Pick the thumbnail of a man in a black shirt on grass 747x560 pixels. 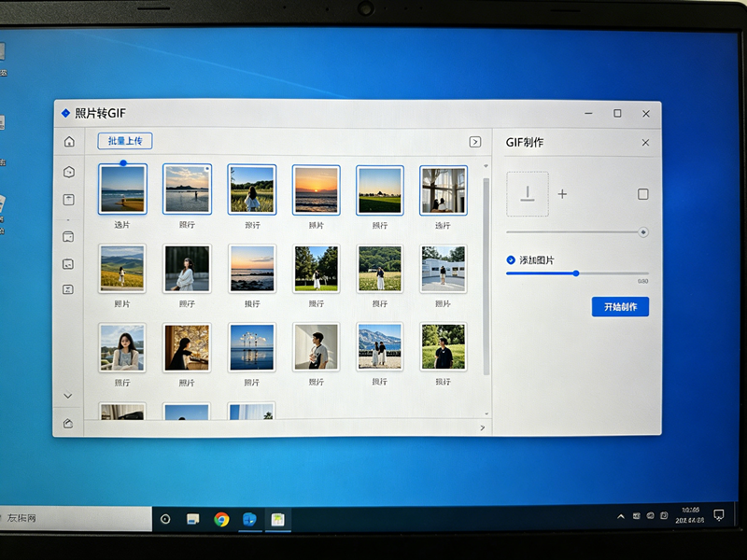[x=443, y=346]
